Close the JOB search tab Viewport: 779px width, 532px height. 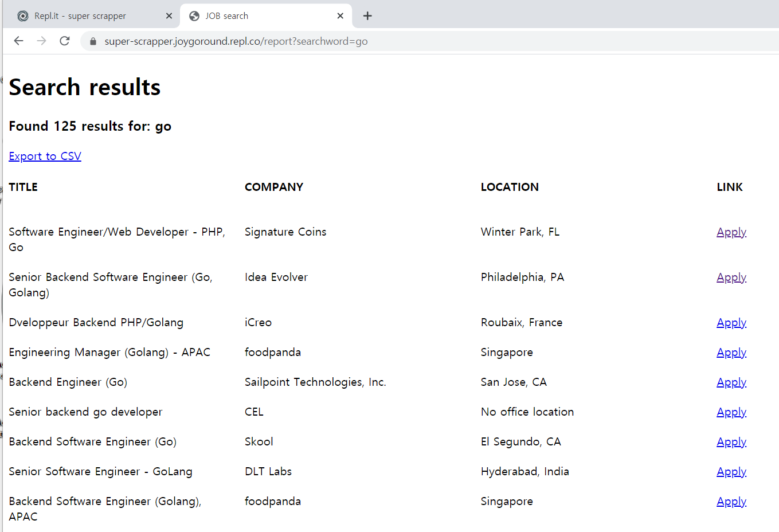pos(340,16)
